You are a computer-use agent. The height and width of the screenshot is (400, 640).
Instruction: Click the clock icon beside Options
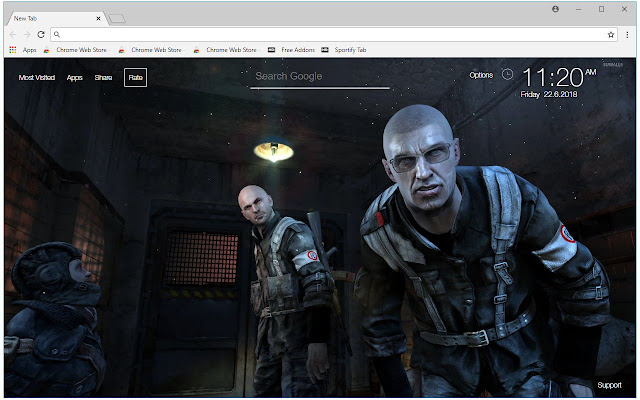coord(507,74)
